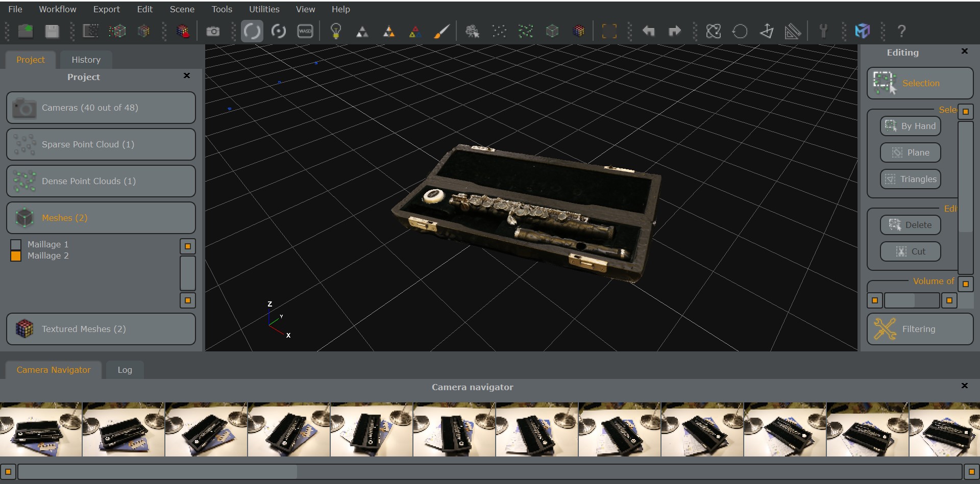The height and width of the screenshot is (484, 980).
Task: Toggle the wireframe triangle display icon
Action: click(362, 32)
